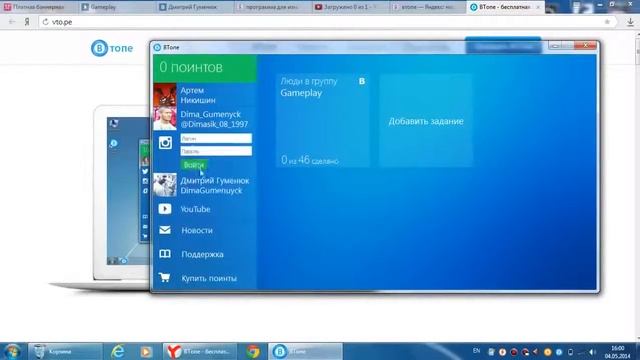Image resolution: width=640 pixels, height=360 pixels.
Task: Switch to Yandex browser taskbar button
Action: 200,351
